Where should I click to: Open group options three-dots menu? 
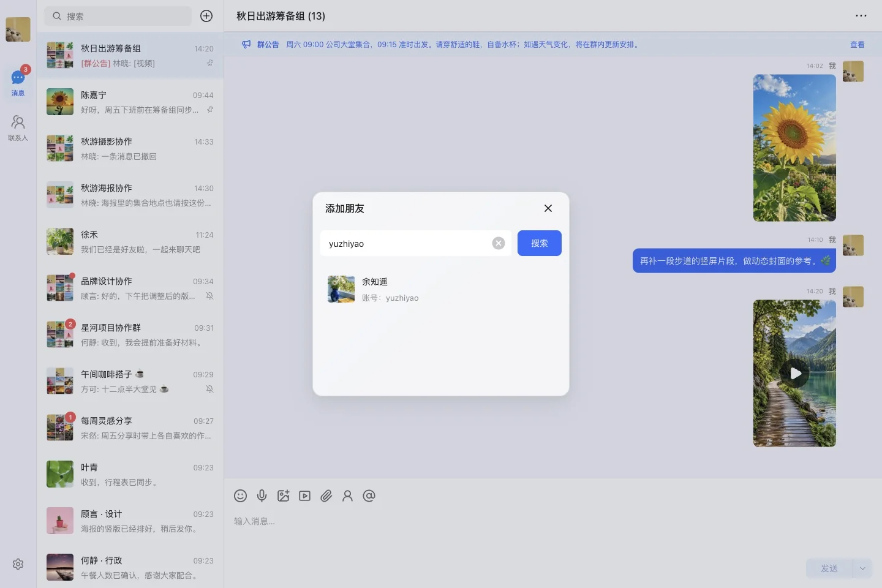[x=861, y=16]
